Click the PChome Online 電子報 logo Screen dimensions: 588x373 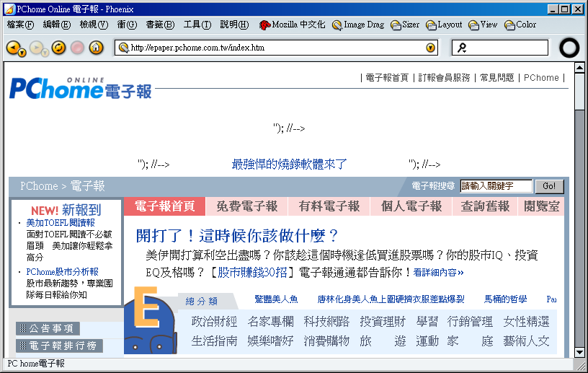point(80,88)
